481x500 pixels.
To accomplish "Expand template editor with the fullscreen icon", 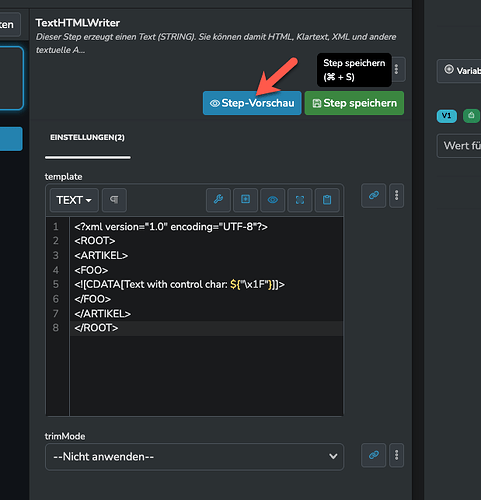I will point(300,200).
